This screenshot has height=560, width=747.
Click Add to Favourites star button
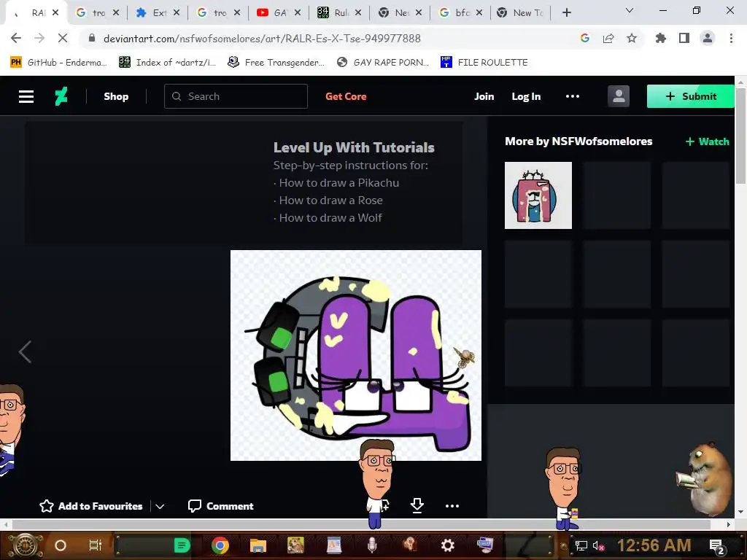tap(90, 506)
